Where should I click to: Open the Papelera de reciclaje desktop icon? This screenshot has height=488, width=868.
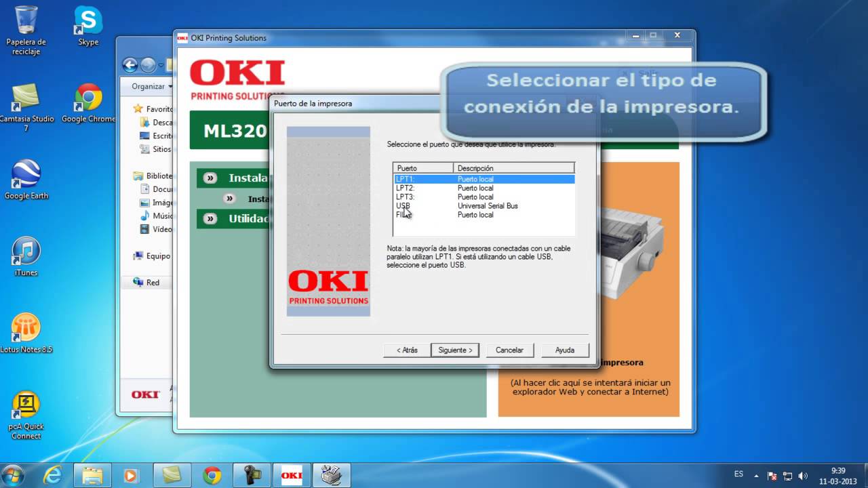point(26,30)
